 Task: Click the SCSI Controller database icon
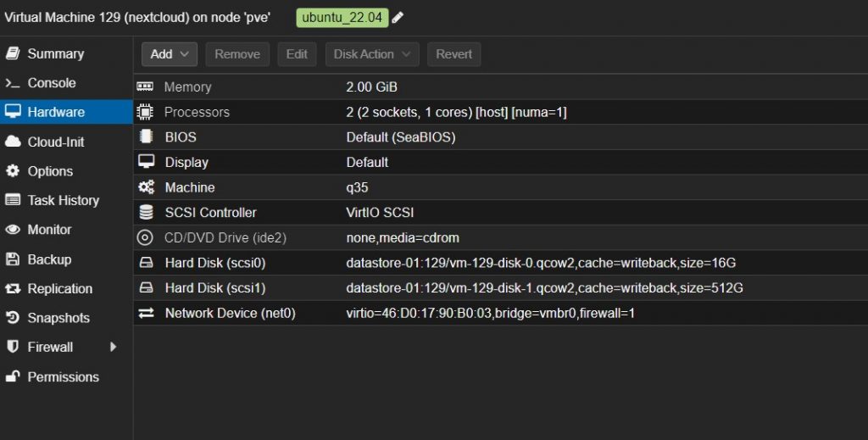pyautogui.click(x=146, y=213)
